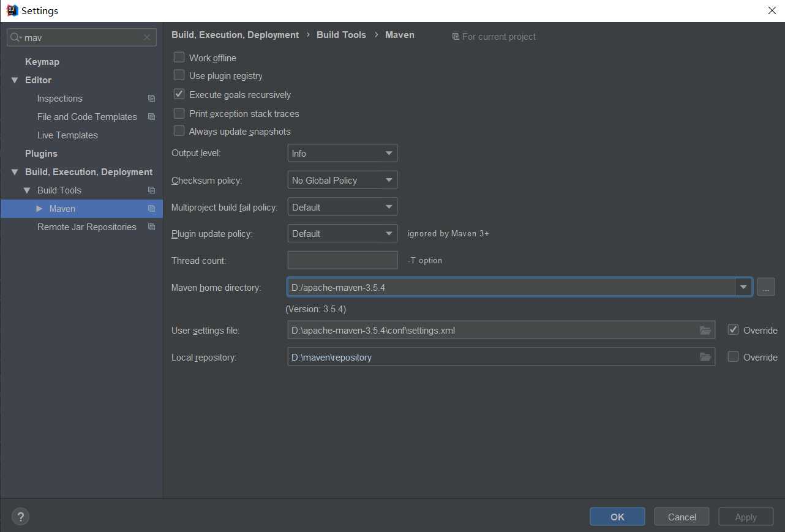This screenshot has width=785, height=532.
Task: Click the Local repository path field
Action: pos(501,357)
